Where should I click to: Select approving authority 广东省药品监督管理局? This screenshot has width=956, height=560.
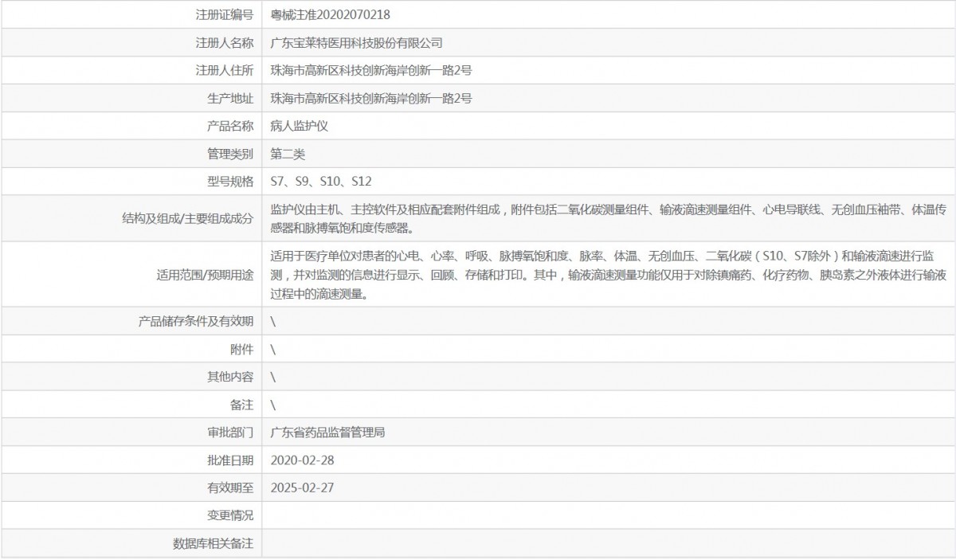[x=328, y=433]
